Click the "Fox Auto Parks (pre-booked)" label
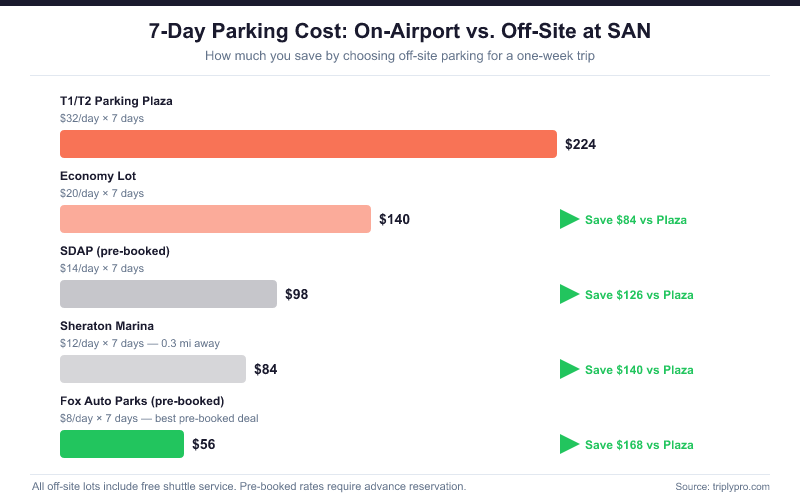The width and height of the screenshot is (800, 500). 142,401
